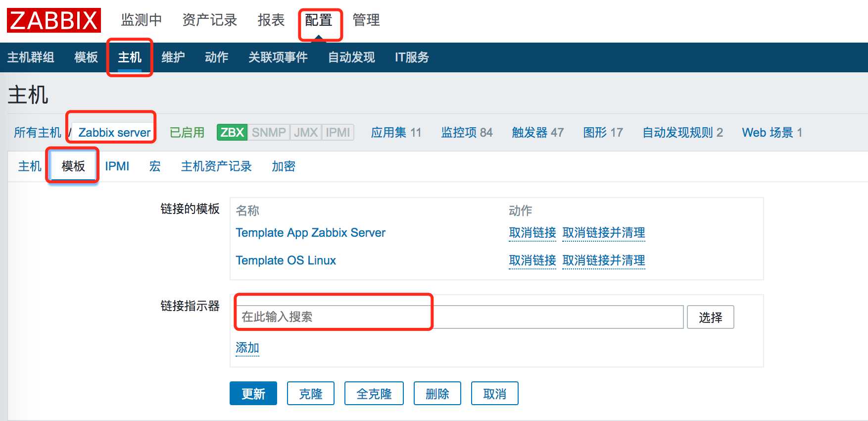
Task: Click the 链接指示器 label
Action: point(190,306)
